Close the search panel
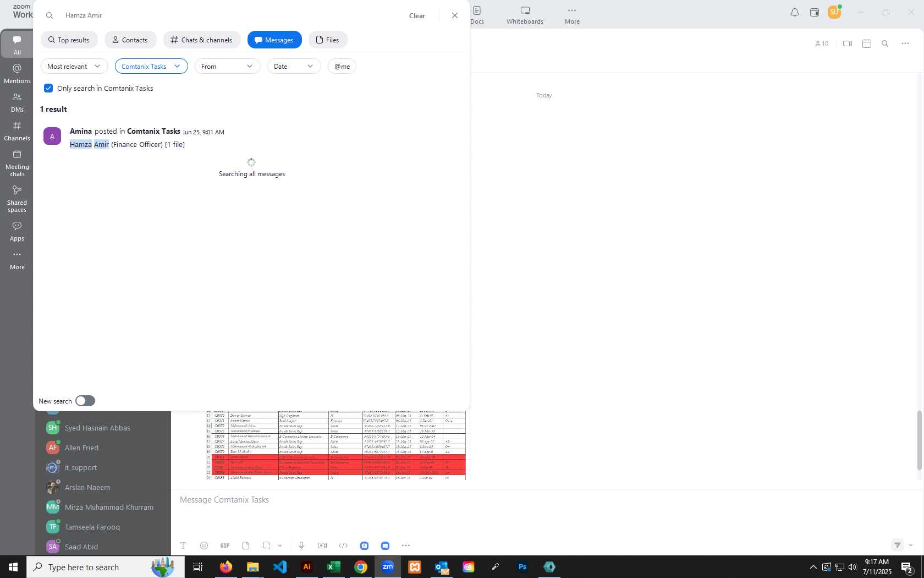 (x=455, y=15)
